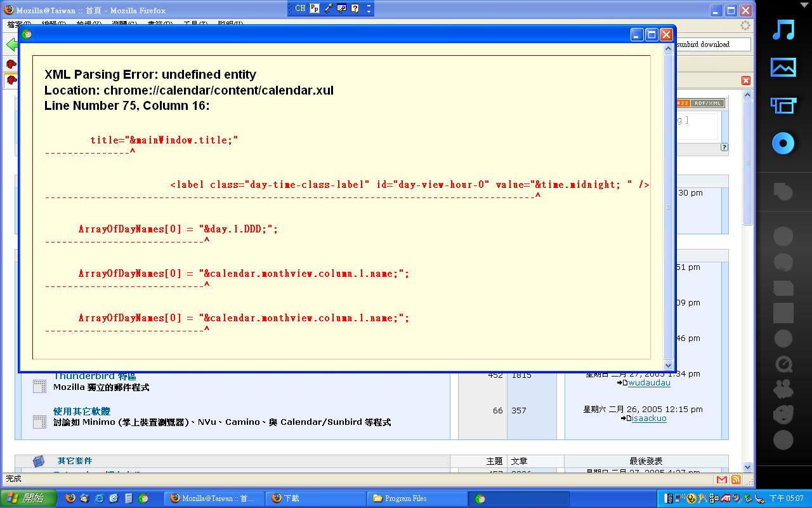Open user wudaudau's profile link
812x508 pixels.
(648, 383)
